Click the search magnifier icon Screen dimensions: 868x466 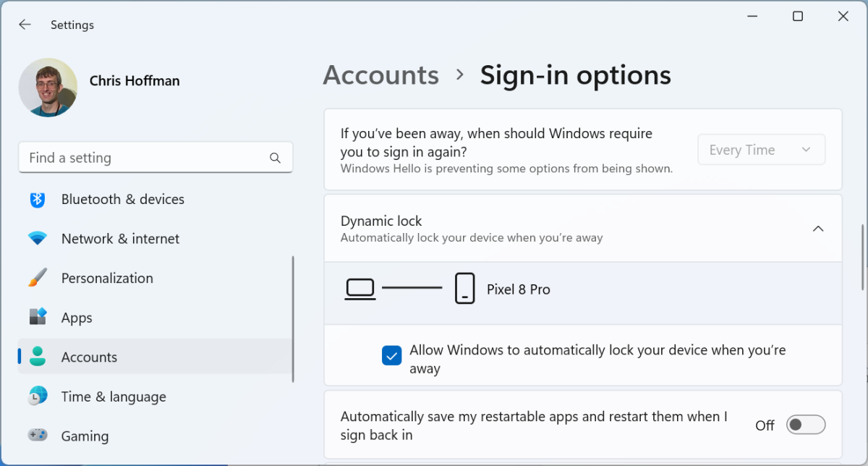tap(275, 158)
